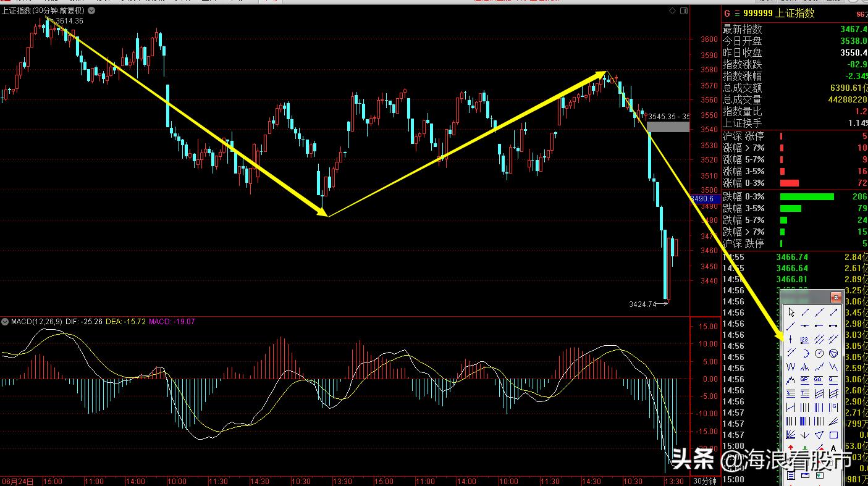Viewport: 868px width, 486px height.
Task: Pick the circle with radius tool
Action: pyautogui.click(x=819, y=353)
